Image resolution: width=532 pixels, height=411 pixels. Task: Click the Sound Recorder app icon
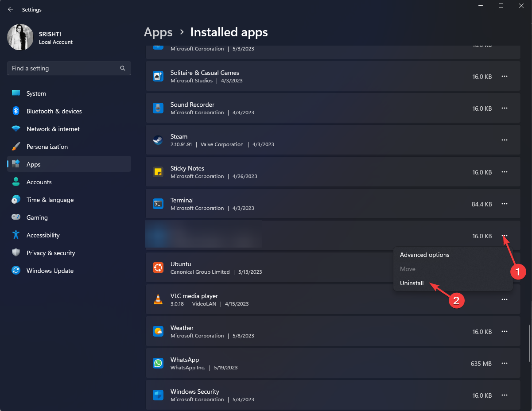click(158, 108)
